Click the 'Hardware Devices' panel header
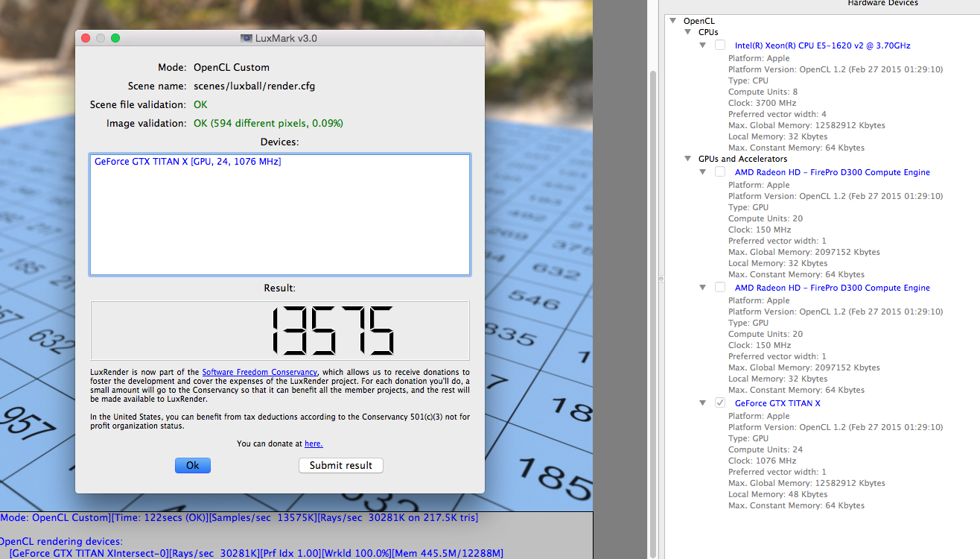The width and height of the screenshot is (980, 559). (882, 4)
